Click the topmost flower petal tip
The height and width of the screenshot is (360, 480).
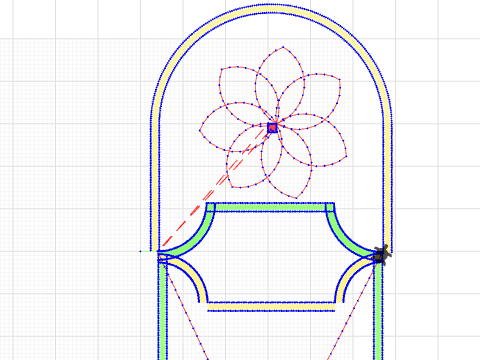pos(283,47)
